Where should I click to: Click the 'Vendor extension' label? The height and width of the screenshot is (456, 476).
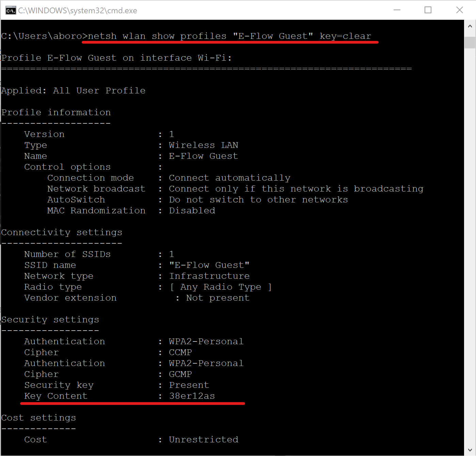(x=70, y=298)
